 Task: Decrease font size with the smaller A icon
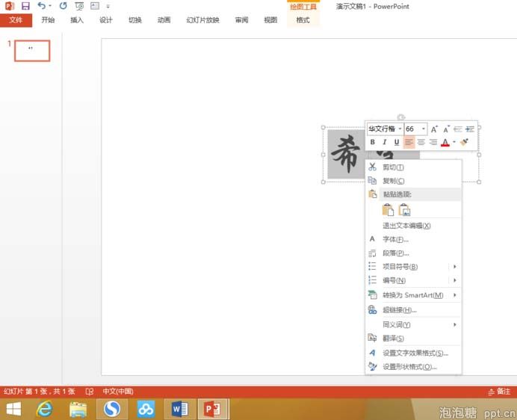pos(446,129)
